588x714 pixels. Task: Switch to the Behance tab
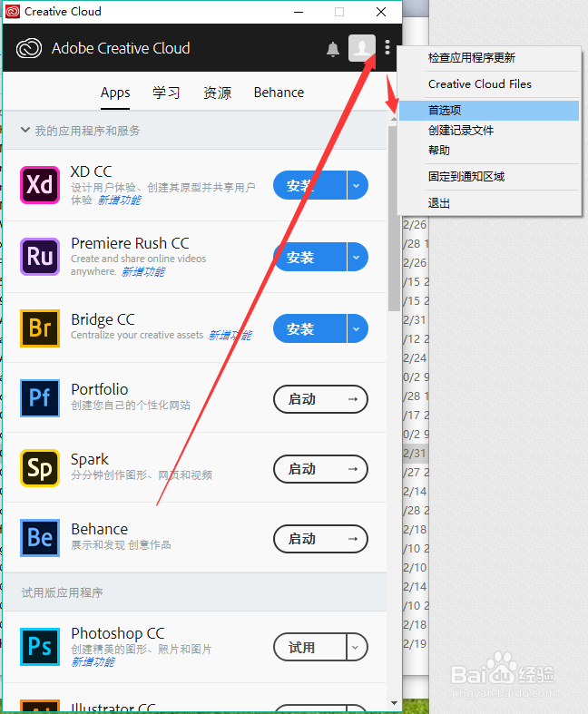coord(279,93)
